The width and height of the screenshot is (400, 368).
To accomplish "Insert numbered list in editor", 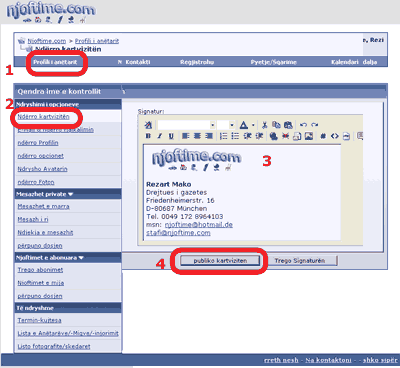I will [x=224, y=136].
